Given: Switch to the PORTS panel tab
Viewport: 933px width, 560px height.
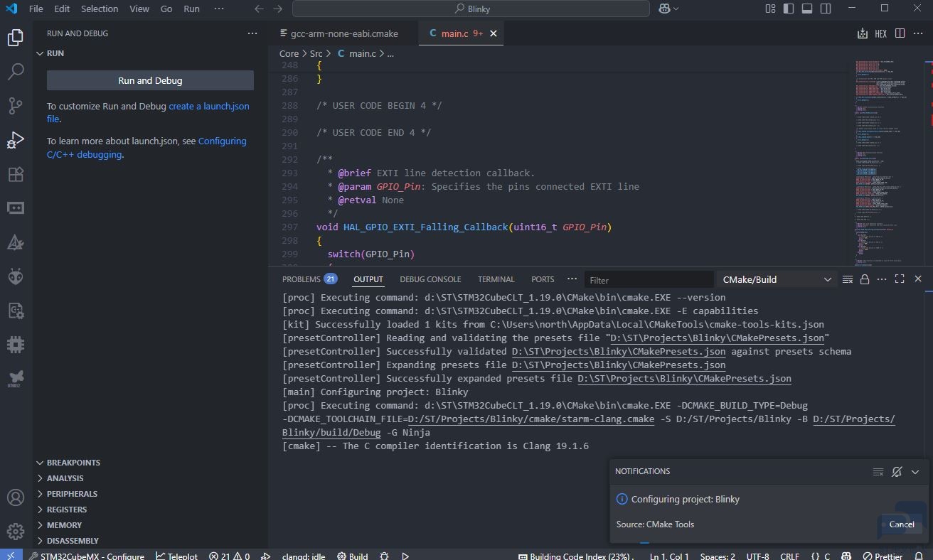Looking at the screenshot, I should click(543, 279).
